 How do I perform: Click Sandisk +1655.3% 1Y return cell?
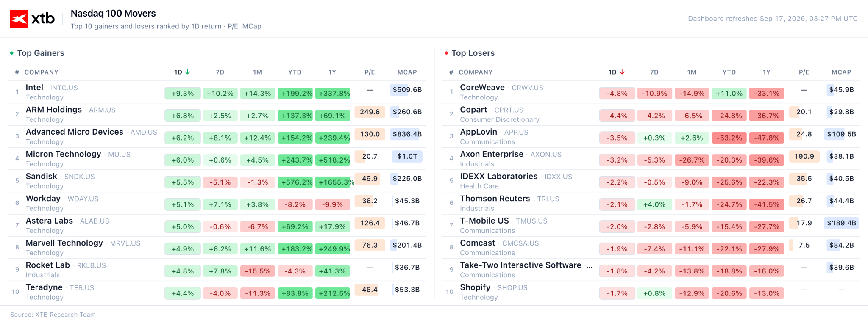[334, 182]
